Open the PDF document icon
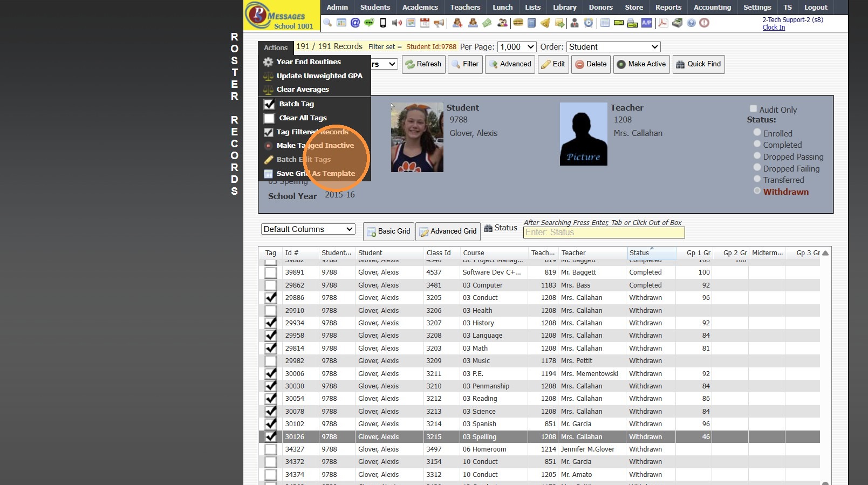The width and height of the screenshot is (868, 485). coord(663,23)
